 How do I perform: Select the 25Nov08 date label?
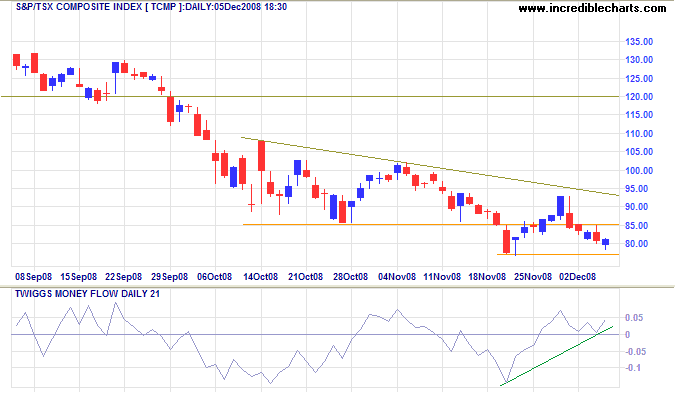point(533,277)
